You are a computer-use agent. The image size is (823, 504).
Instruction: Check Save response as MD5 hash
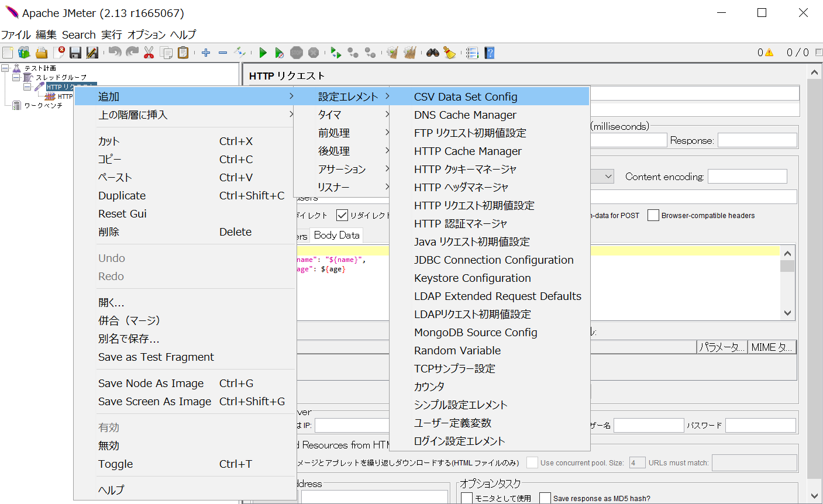[545, 498]
